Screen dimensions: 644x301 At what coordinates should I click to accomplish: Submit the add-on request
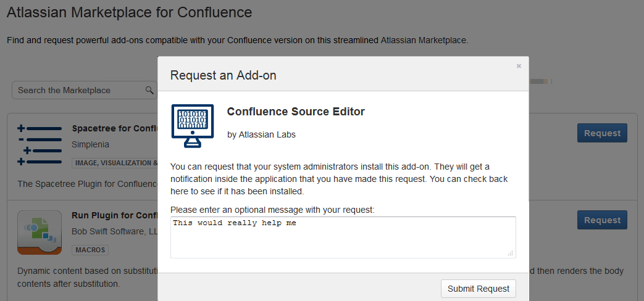click(478, 289)
